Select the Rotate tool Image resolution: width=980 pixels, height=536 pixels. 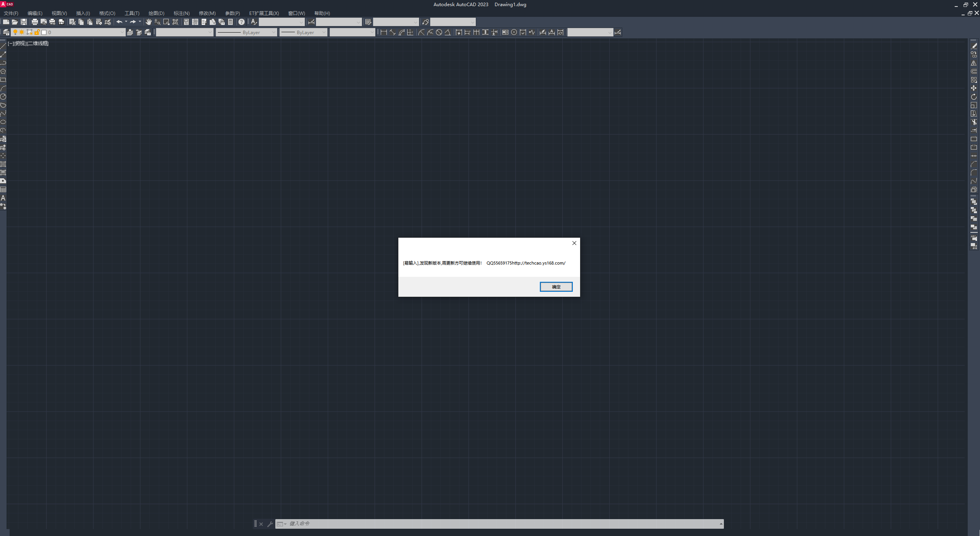click(x=974, y=97)
